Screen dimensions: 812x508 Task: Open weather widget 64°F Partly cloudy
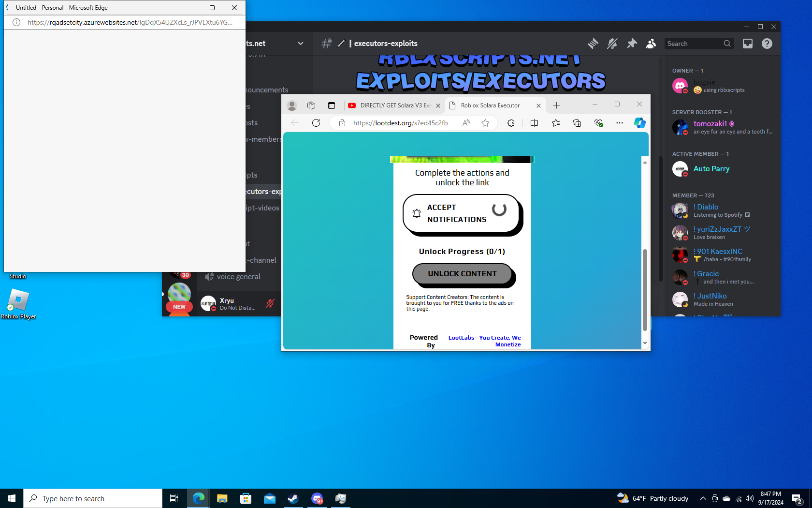[x=652, y=498]
